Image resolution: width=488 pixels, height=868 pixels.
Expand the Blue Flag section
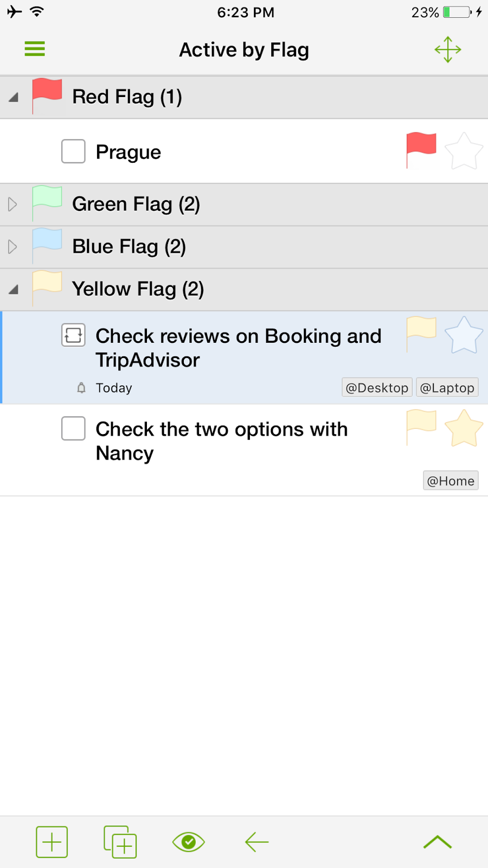12,247
